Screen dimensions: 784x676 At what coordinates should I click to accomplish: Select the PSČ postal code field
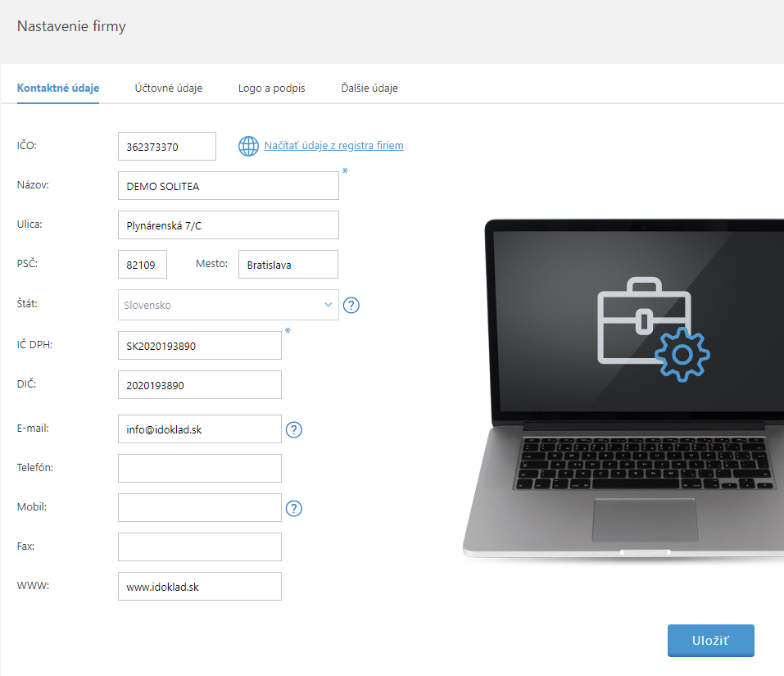pyautogui.click(x=143, y=265)
